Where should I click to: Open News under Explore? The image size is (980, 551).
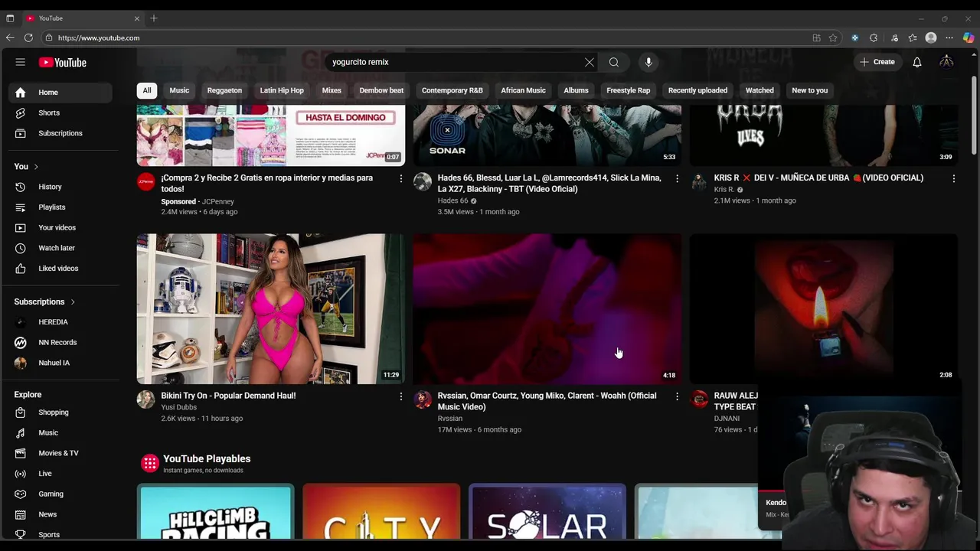60,514
